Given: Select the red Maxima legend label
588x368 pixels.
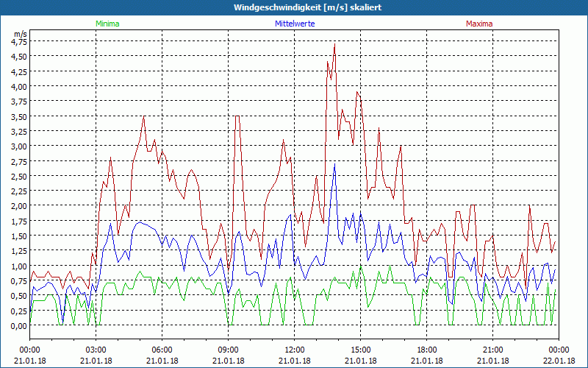Looking at the screenshot, I should point(479,24).
